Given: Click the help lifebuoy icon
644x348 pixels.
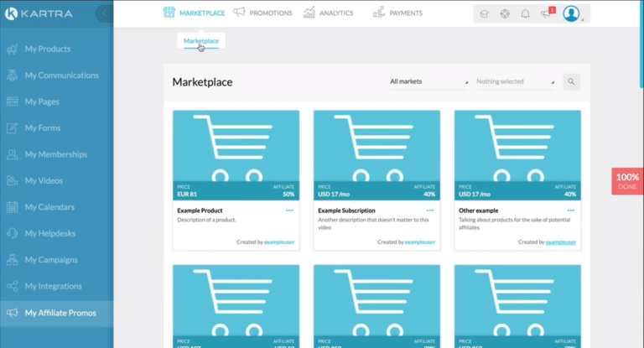Looking at the screenshot, I should click(x=505, y=13).
